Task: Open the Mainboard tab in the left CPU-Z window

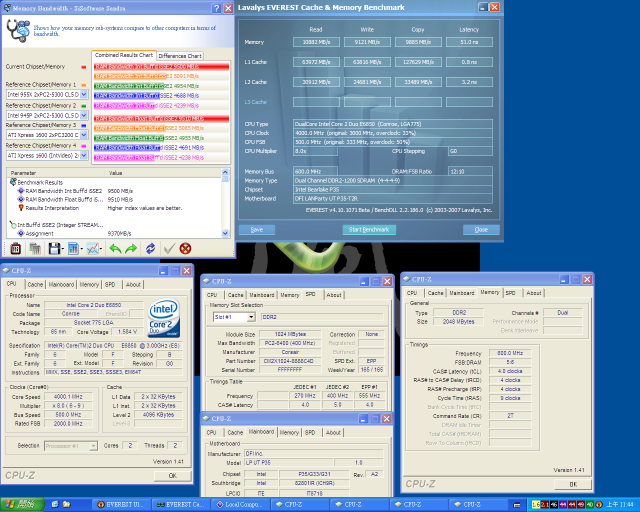Action: point(61,284)
